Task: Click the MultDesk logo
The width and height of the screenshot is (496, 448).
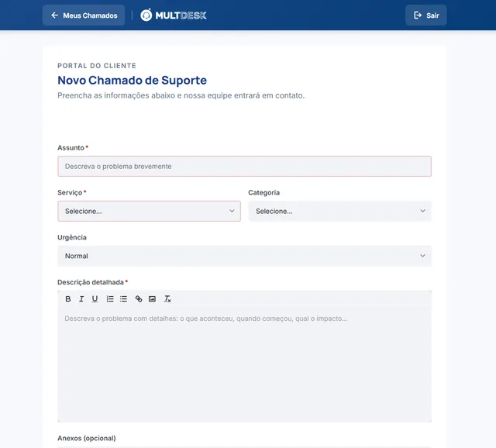Action: pos(174,16)
